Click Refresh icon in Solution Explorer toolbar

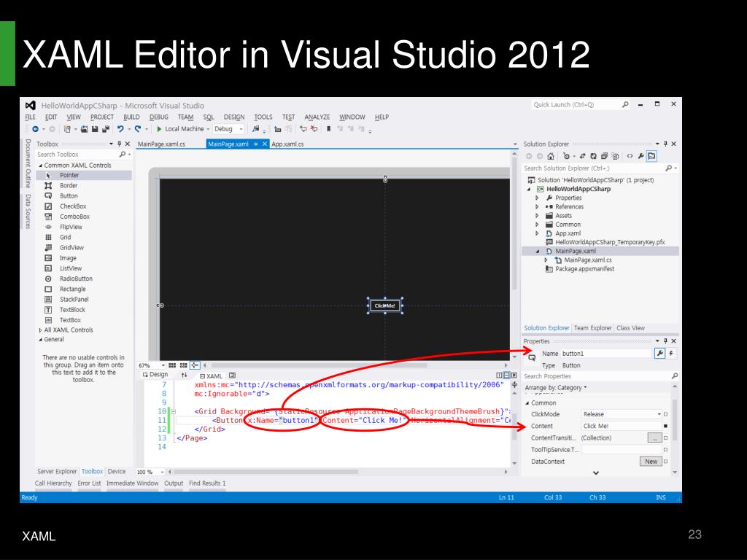point(594,156)
